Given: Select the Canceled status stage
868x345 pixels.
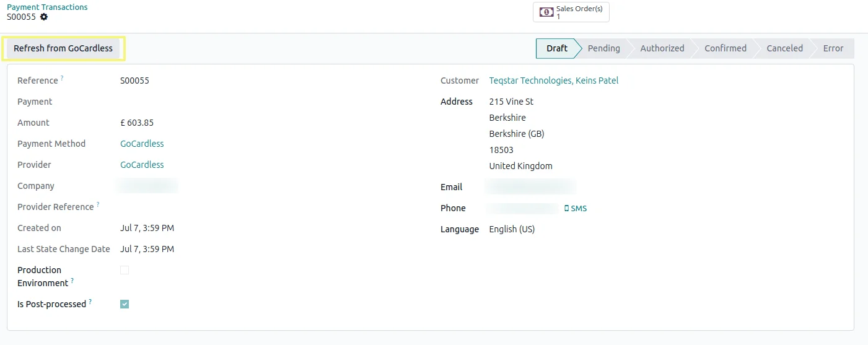Looking at the screenshot, I should tap(784, 48).
